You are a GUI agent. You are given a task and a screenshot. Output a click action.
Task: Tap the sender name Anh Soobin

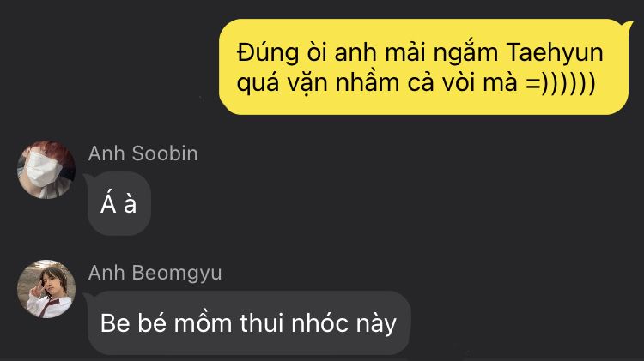tap(143, 153)
